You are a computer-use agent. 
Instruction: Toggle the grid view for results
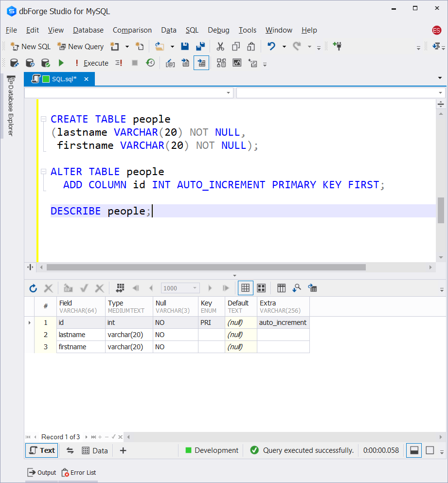(x=245, y=288)
